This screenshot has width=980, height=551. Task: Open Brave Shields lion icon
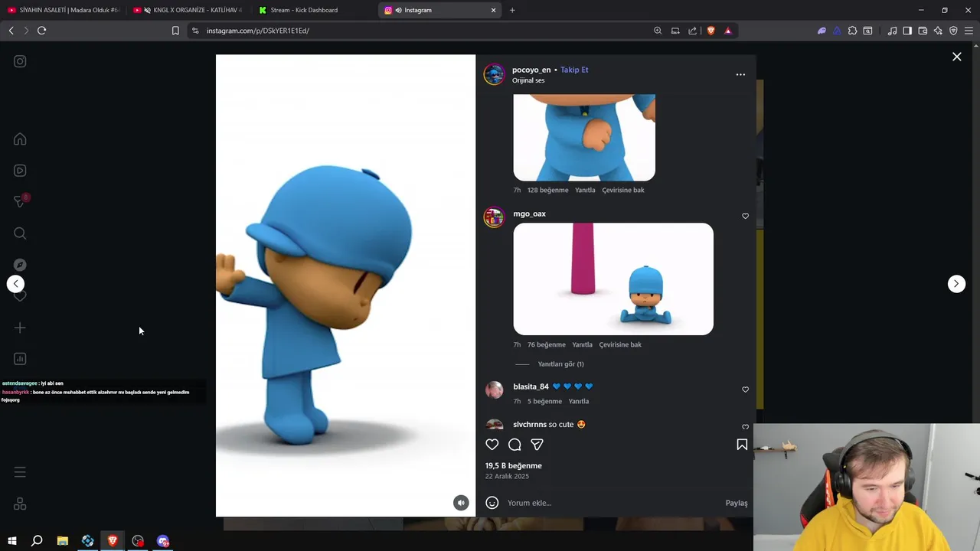[x=710, y=31]
